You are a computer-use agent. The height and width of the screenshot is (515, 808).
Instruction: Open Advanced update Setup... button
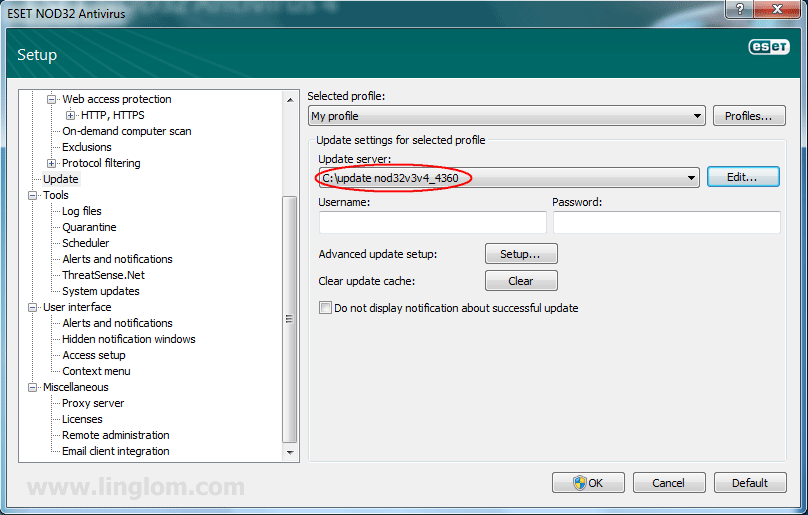pos(521,254)
